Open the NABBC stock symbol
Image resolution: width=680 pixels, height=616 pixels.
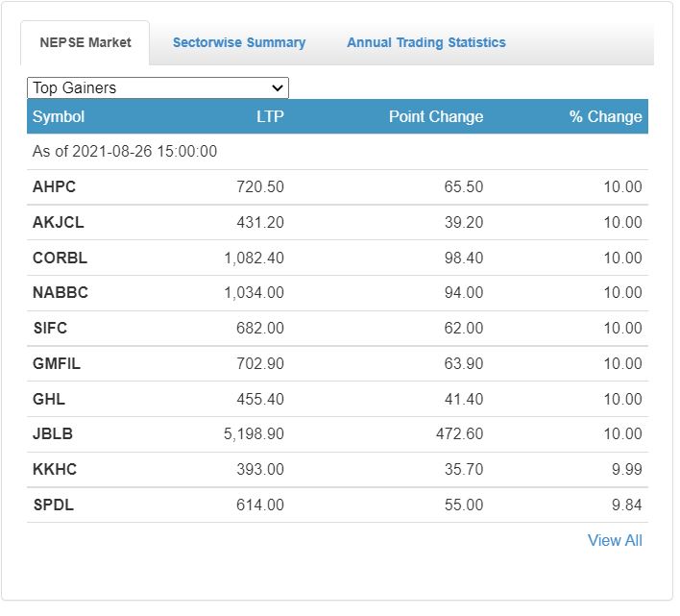click(60, 292)
